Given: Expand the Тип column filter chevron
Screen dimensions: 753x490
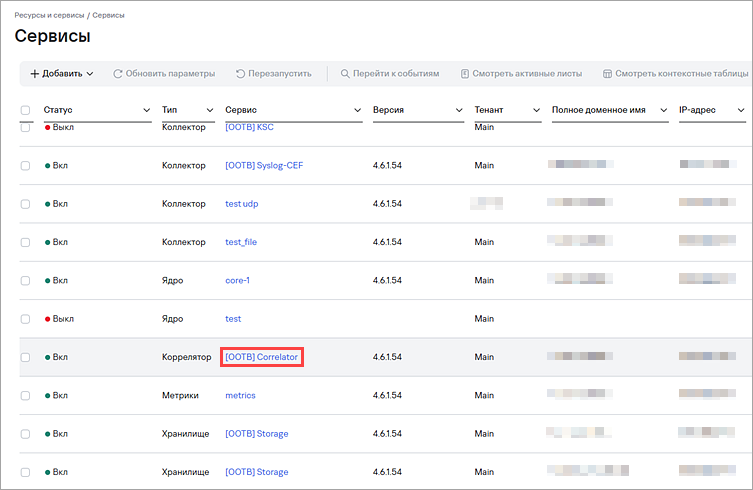Looking at the screenshot, I should 210,110.
